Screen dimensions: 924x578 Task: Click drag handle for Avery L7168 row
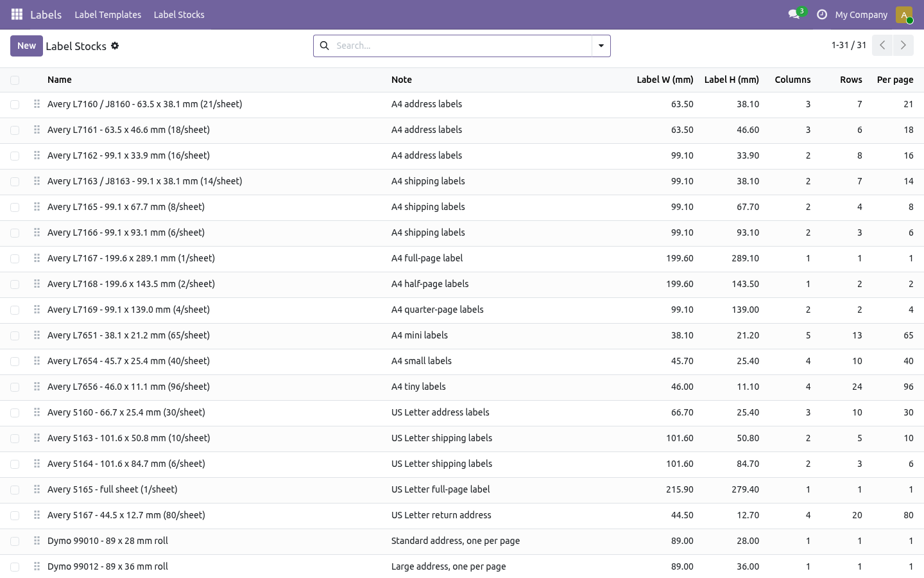pos(37,284)
